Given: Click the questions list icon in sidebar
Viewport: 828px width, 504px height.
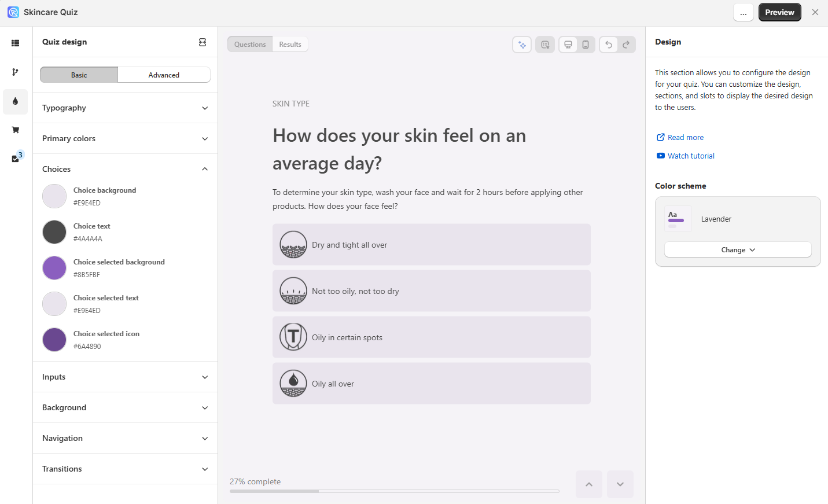Looking at the screenshot, I should (15, 43).
